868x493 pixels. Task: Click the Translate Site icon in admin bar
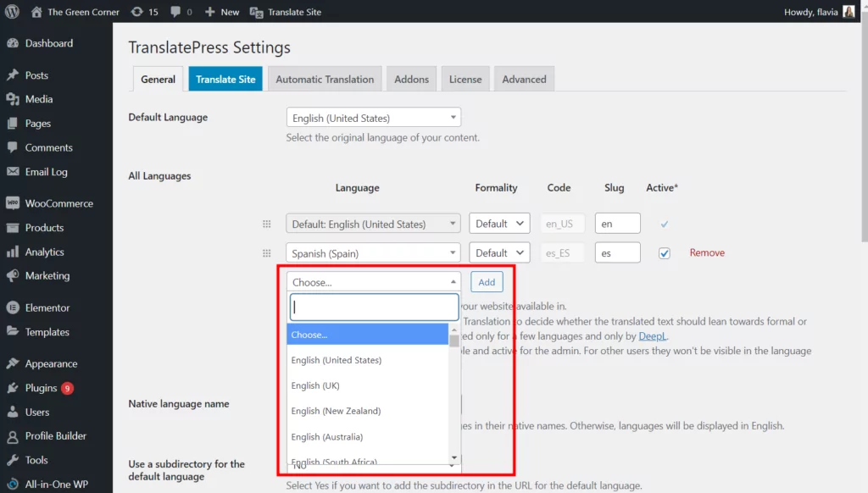[x=256, y=12]
